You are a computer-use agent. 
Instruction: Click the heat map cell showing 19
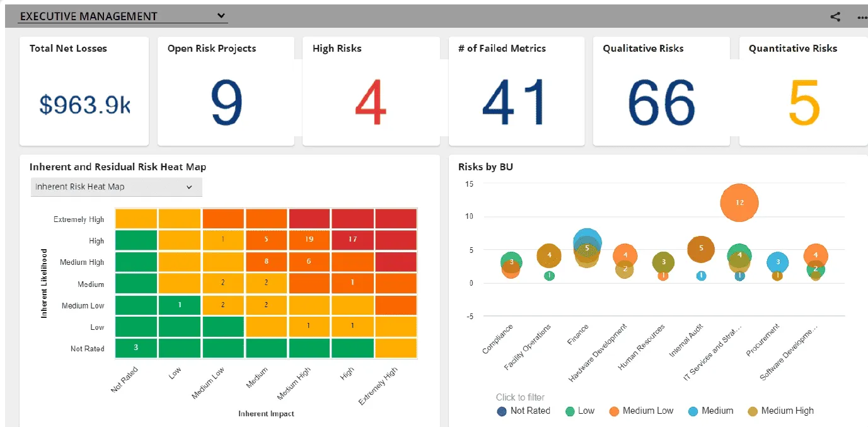point(309,240)
